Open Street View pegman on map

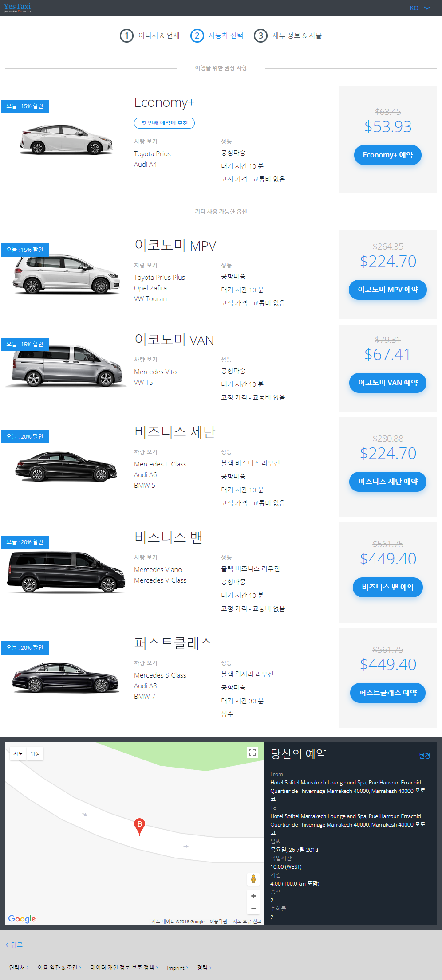click(253, 879)
